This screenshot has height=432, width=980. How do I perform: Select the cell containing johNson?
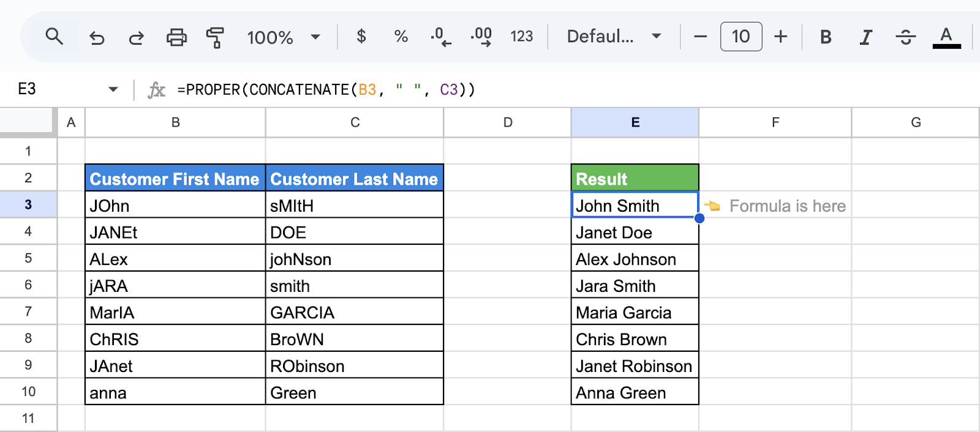tap(355, 259)
